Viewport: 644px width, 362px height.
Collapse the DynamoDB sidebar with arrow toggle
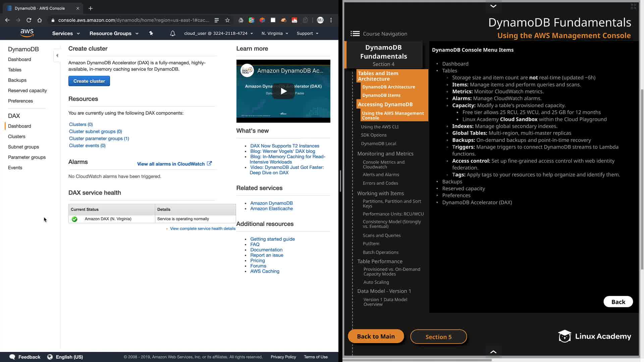(57, 56)
